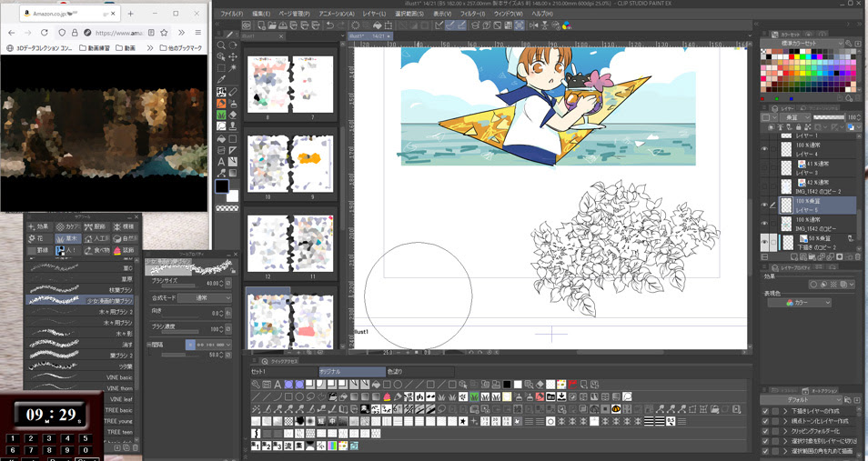The image size is (868, 461).
Task: Toggle checkbox for クリッピングフォルダー化 action
Action: click(765, 431)
